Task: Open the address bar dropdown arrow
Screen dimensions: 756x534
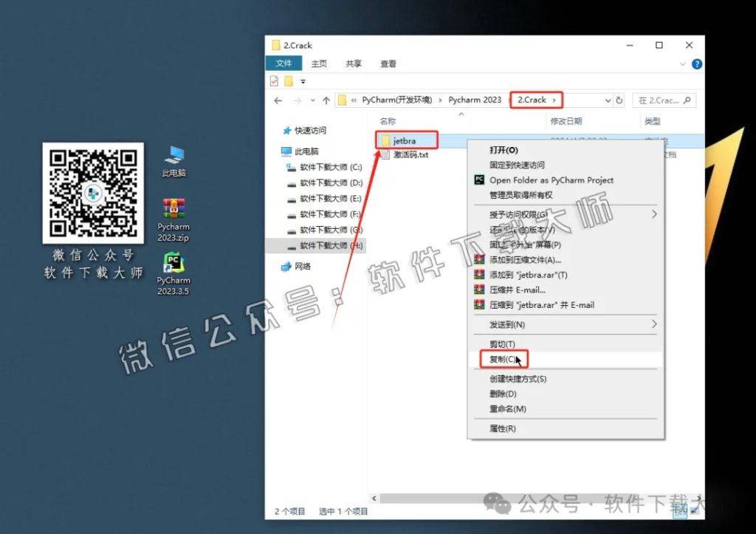Action: tap(607, 100)
